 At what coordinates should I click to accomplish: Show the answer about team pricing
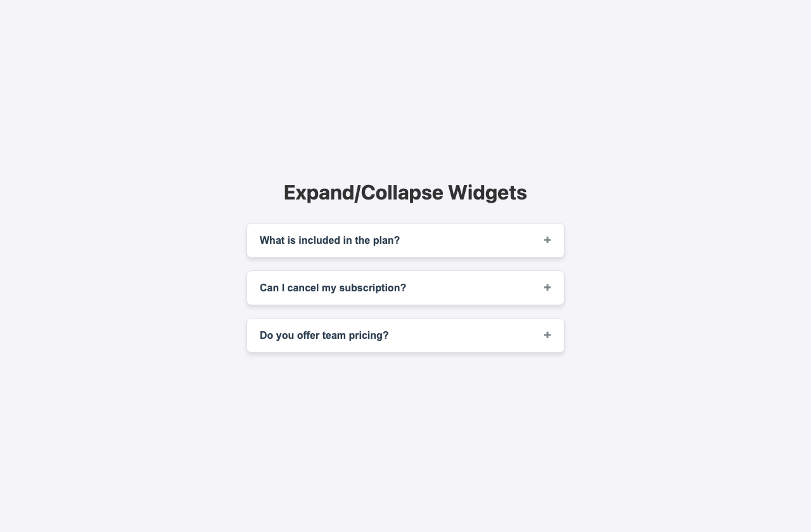405,335
